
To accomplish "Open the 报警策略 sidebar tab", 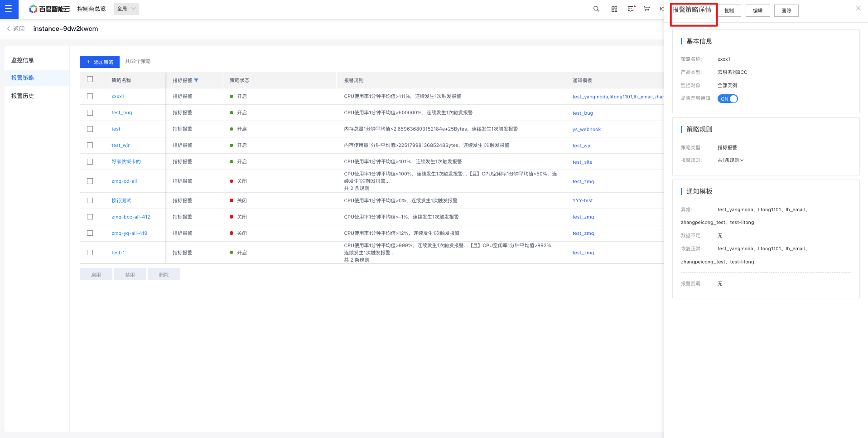I will tap(23, 78).
